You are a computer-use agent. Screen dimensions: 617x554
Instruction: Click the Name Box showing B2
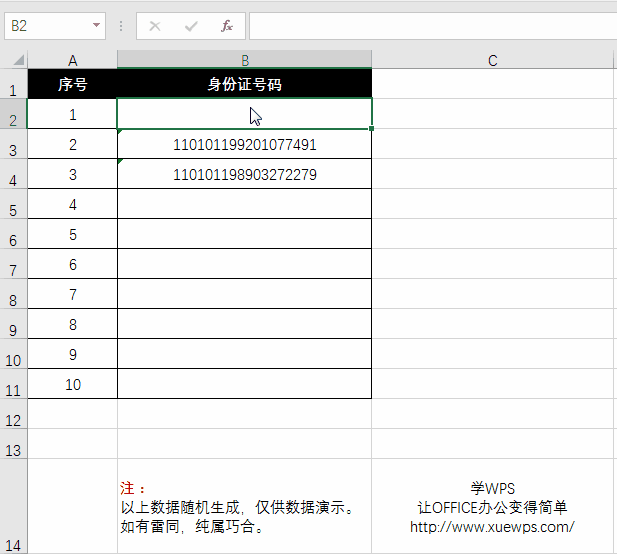[48, 26]
